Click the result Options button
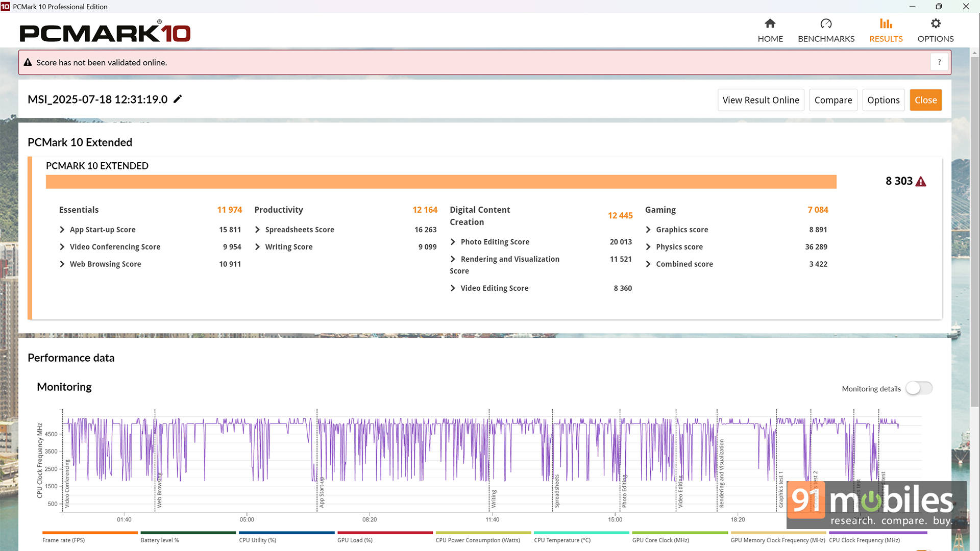The width and height of the screenshot is (980, 551). tap(883, 100)
